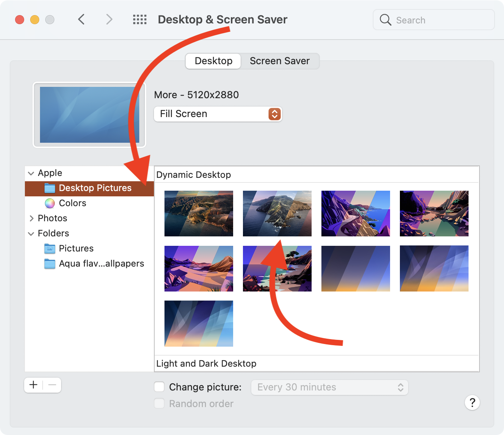Close window with red button
Image resolution: width=504 pixels, height=435 pixels.
click(20, 20)
